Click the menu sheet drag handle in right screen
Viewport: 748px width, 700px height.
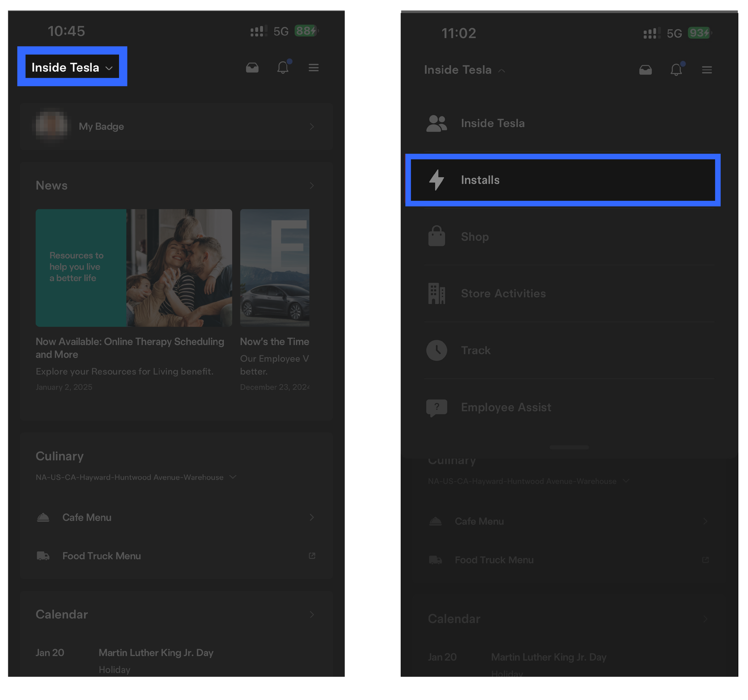pyautogui.click(x=569, y=447)
